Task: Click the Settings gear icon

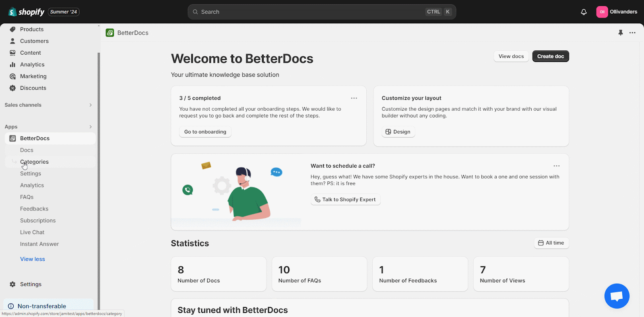Action: pos(12,284)
